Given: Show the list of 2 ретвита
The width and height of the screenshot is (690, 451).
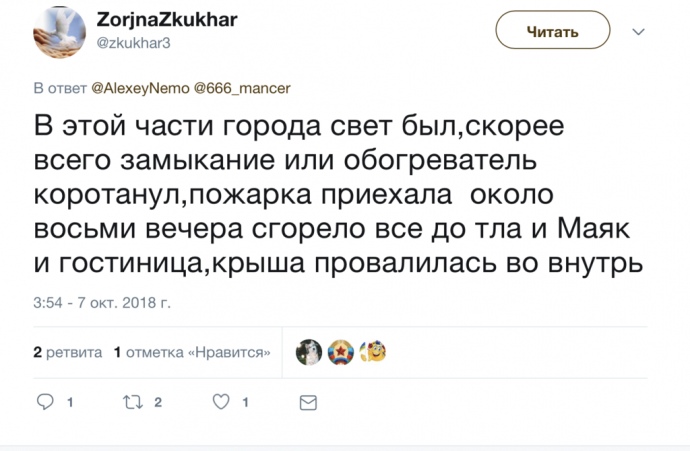Looking at the screenshot, I should (x=67, y=352).
